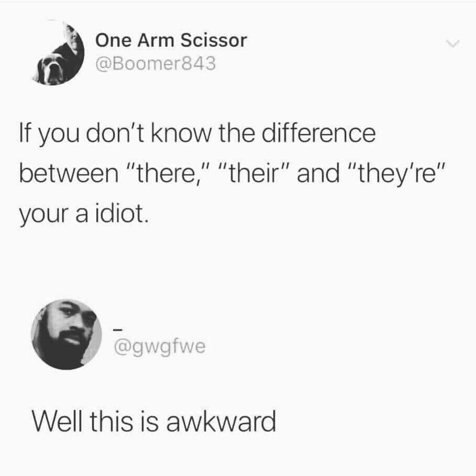Image resolution: width=476 pixels, height=476 pixels.
Task: Click the phrase your a idiot
Action: click(84, 215)
